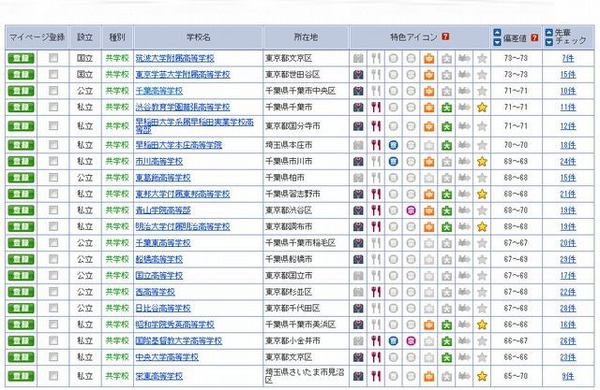Check the box for 市川高等学校
The height and width of the screenshot is (390, 600).
point(54,161)
